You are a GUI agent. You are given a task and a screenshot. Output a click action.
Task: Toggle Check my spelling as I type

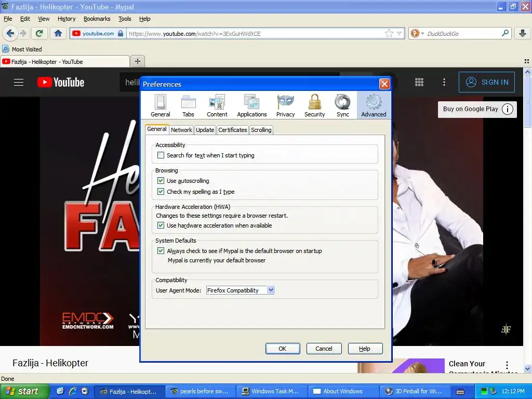(x=161, y=192)
